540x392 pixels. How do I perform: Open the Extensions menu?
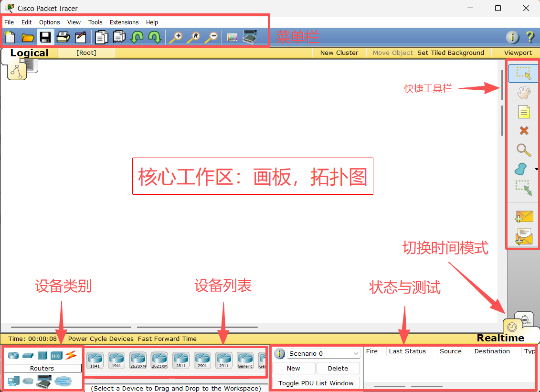click(x=124, y=22)
